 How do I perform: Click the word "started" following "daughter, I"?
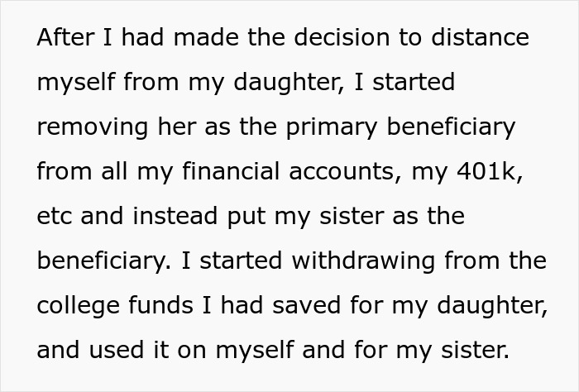click(x=410, y=84)
